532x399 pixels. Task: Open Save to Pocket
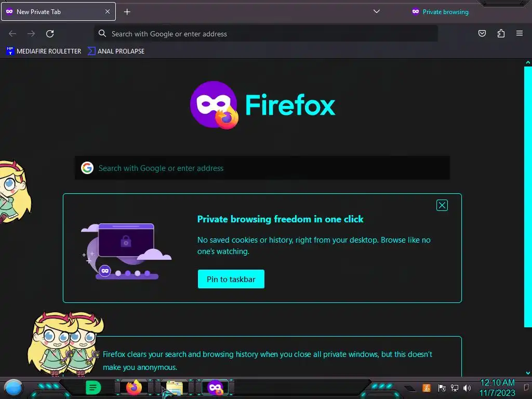(482, 33)
